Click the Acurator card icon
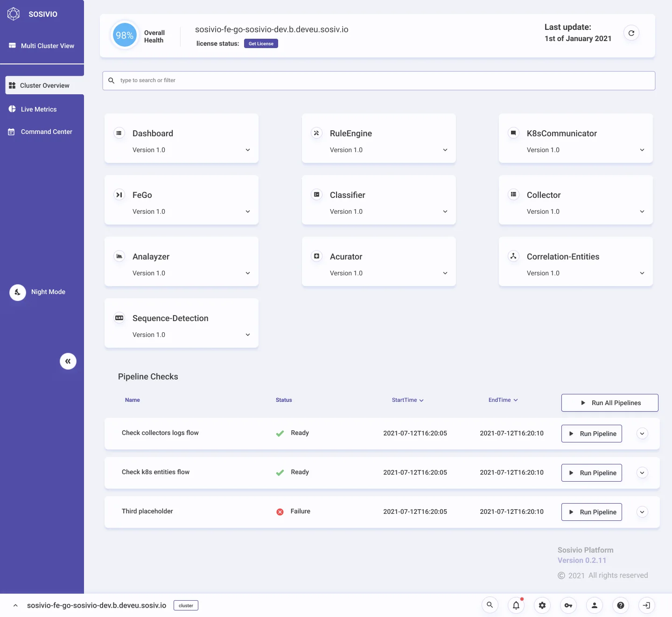672x617 pixels. [x=316, y=256]
